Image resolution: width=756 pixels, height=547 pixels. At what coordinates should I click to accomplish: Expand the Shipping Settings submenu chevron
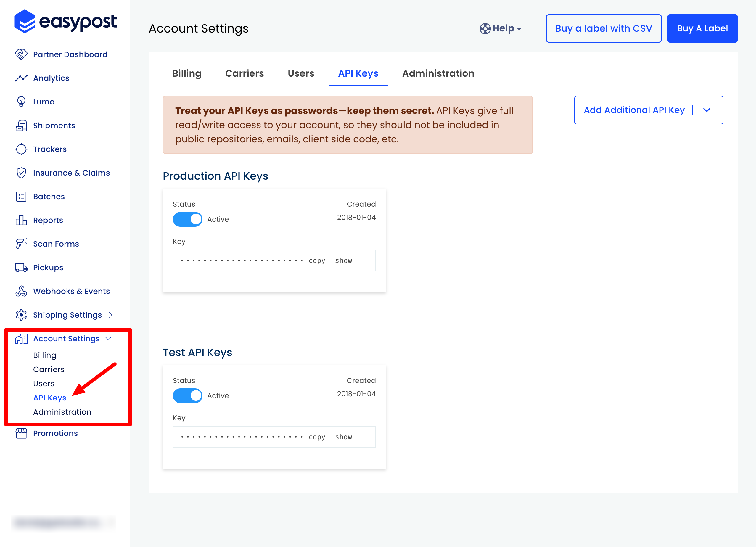110,315
